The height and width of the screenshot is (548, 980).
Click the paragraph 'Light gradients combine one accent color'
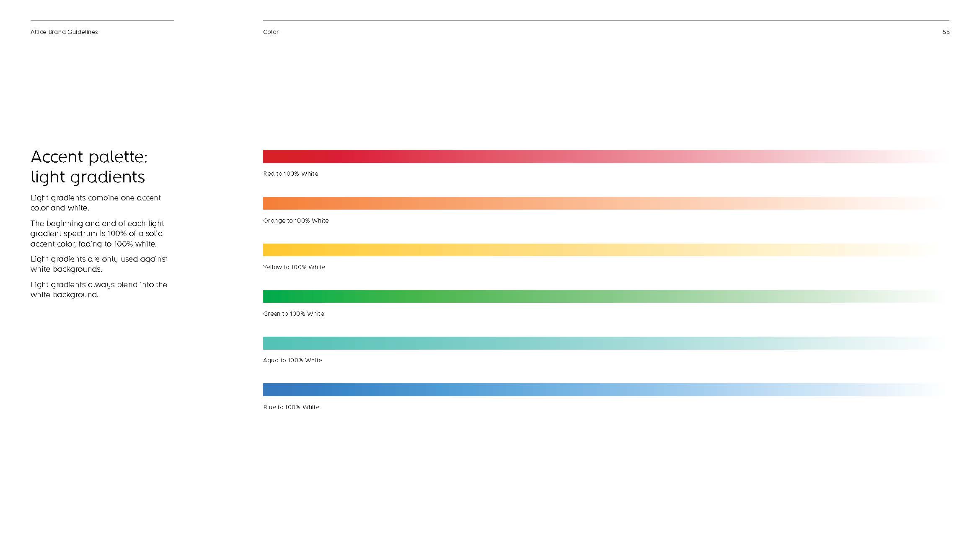point(96,203)
